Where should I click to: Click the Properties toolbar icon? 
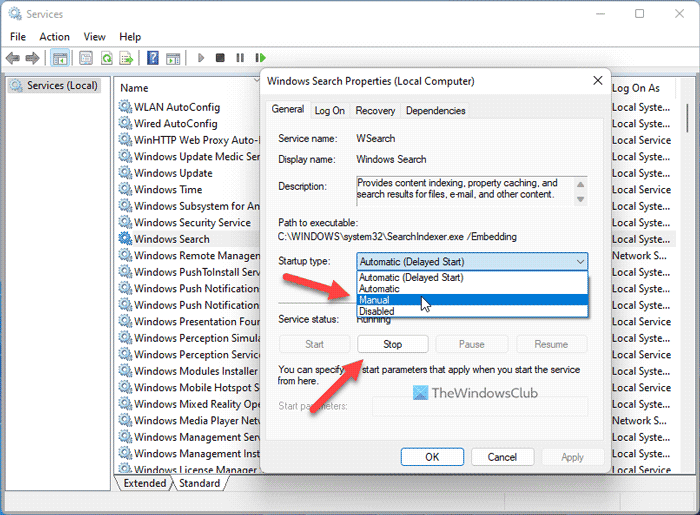pyautogui.click(x=86, y=58)
